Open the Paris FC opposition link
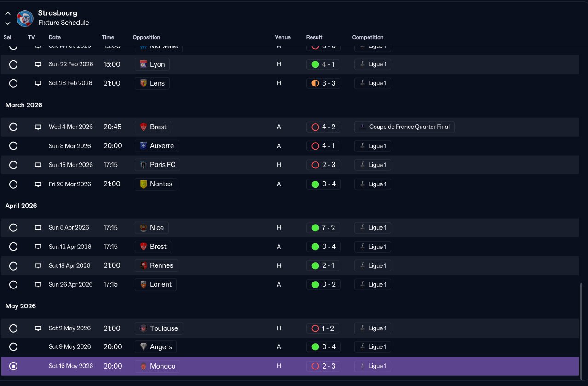The height and width of the screenshot is (386, 588). pos(157,165)
